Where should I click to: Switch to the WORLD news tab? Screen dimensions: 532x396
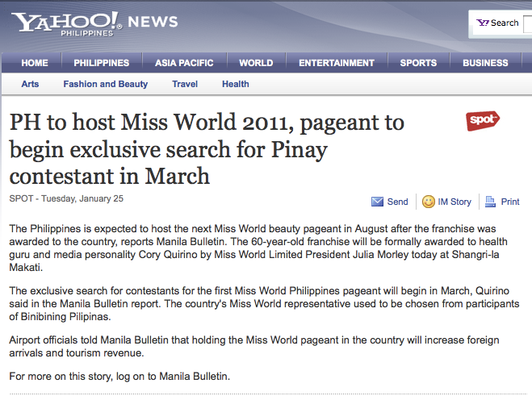256,63
